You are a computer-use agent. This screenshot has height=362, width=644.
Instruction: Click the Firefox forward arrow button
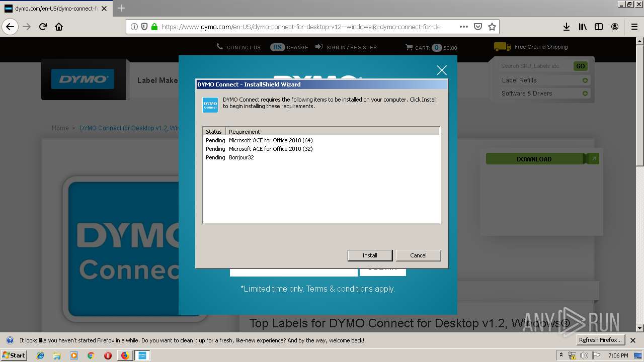[27, 27]
